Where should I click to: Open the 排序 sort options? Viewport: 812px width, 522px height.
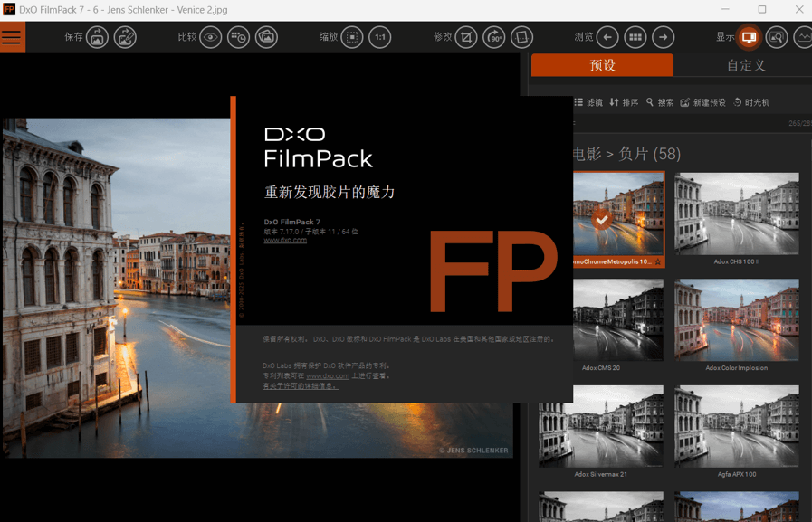626,101
